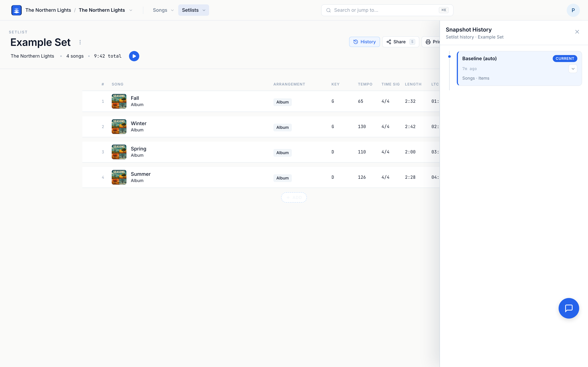588x367 pixels.
Task: Click the Summer song album artwork
Action: [119, 177]
